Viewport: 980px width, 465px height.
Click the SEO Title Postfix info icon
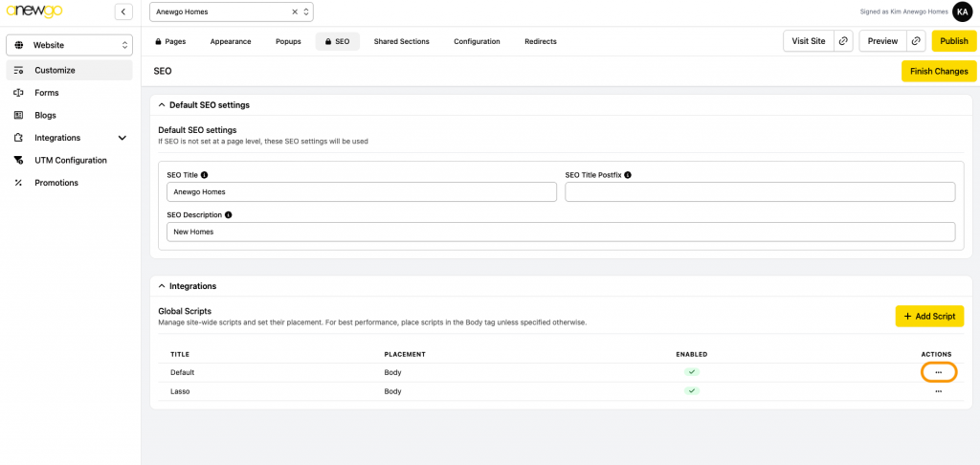tap(628, 175)
